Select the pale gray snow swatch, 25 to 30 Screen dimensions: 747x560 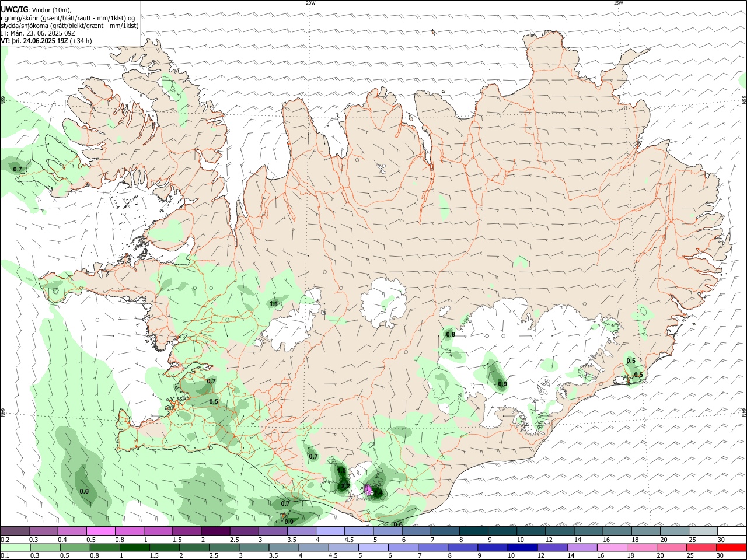click(x=703, y=531)
